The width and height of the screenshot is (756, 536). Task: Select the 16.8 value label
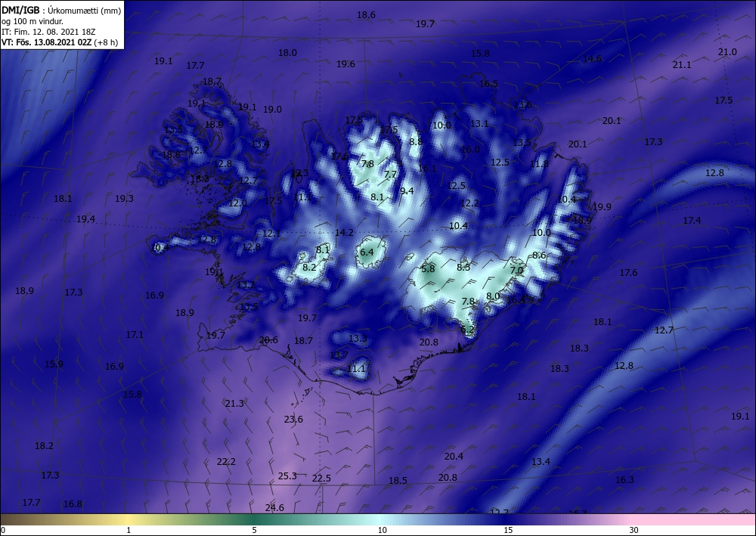[x=73, y=504]
